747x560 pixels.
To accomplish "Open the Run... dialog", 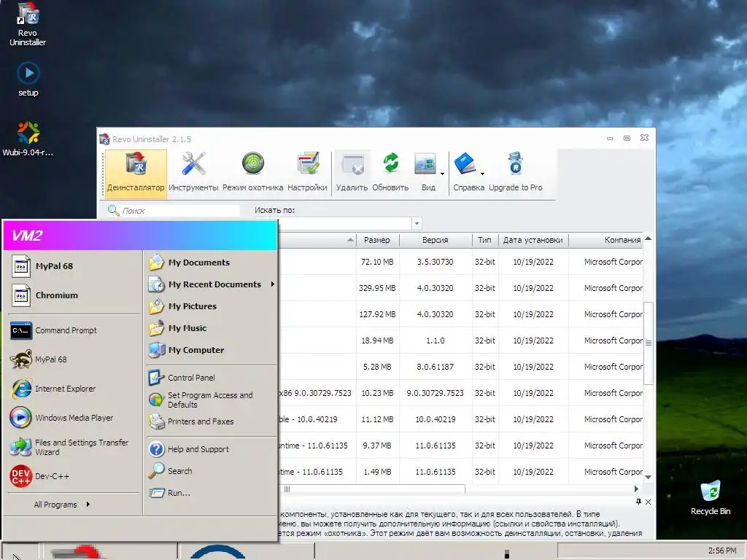I will tap(211, 493).
